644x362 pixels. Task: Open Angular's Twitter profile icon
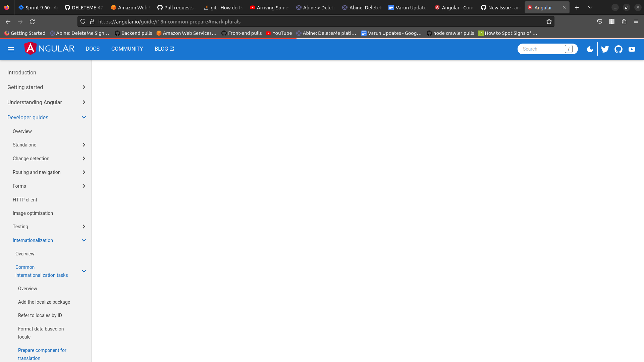tap(605, 49)
